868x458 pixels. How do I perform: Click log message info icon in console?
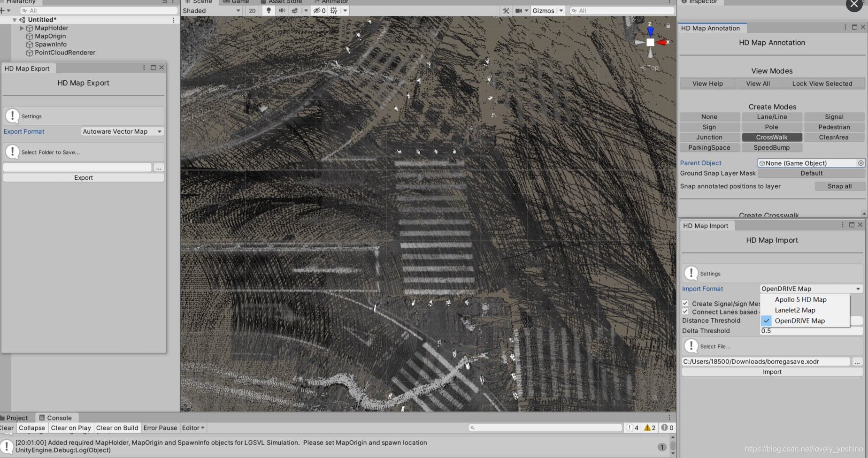(7, 446)
